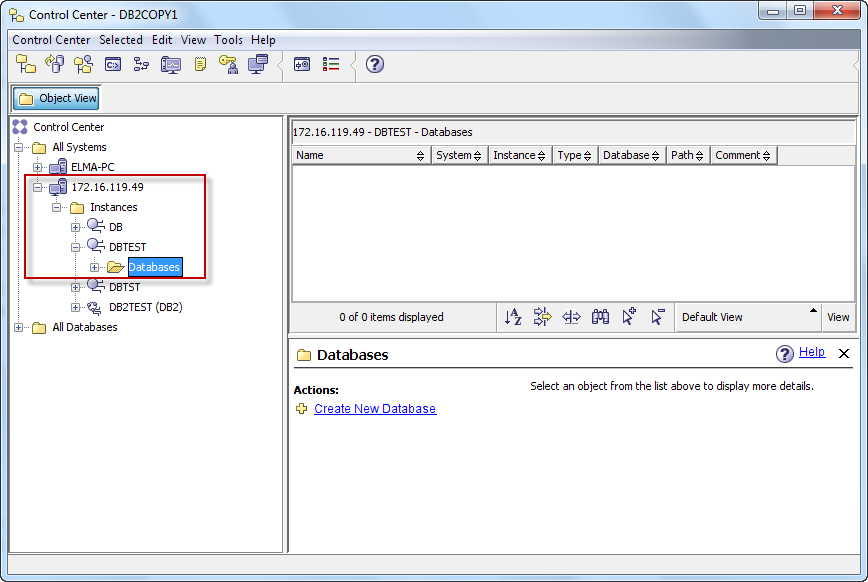Screen dimensions: 868x582
Task: Open the Selected menu
Action: click(x=120, y=40)
